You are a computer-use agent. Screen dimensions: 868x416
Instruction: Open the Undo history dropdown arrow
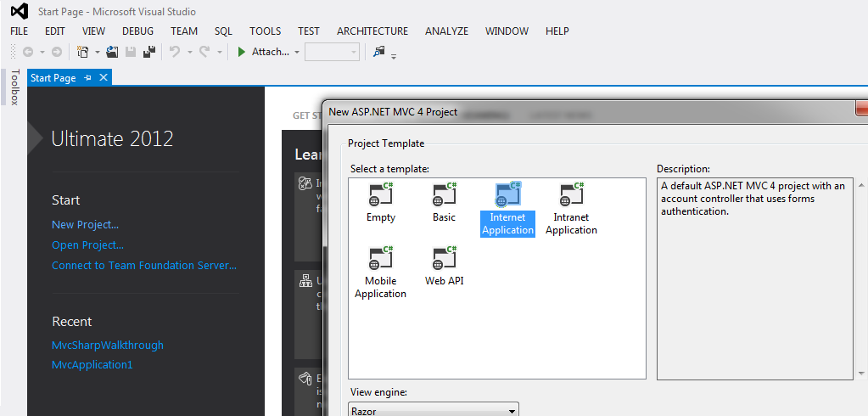190,52
